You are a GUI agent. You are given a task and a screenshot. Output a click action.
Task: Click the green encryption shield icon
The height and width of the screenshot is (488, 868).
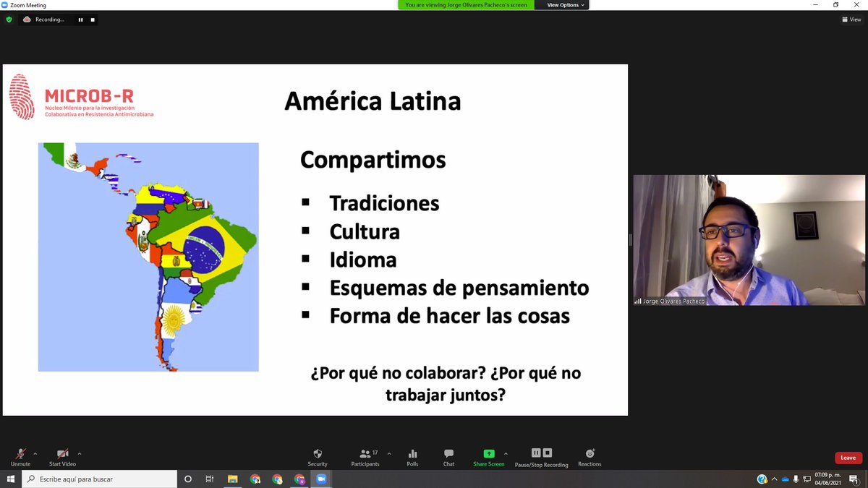(9, 20)
